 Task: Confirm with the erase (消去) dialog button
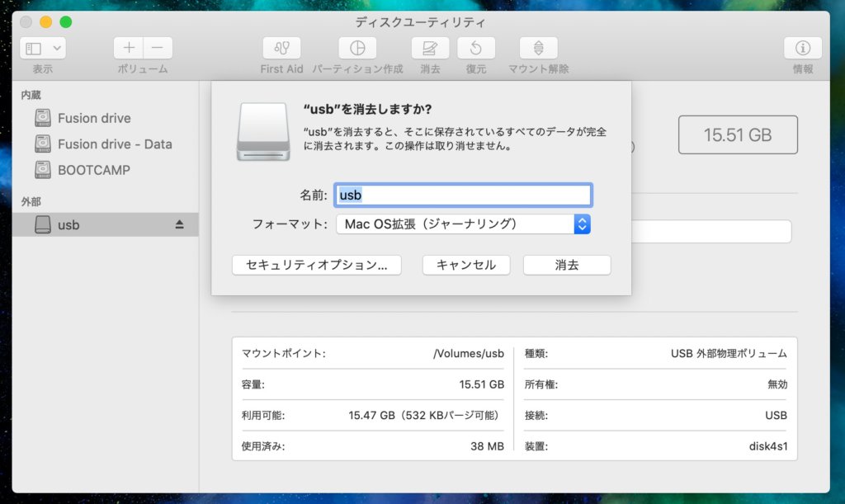click(567, 265)
